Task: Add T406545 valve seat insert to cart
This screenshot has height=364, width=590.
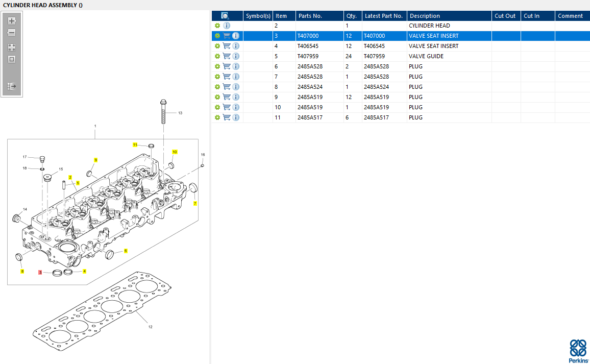Action: [227, 46]
